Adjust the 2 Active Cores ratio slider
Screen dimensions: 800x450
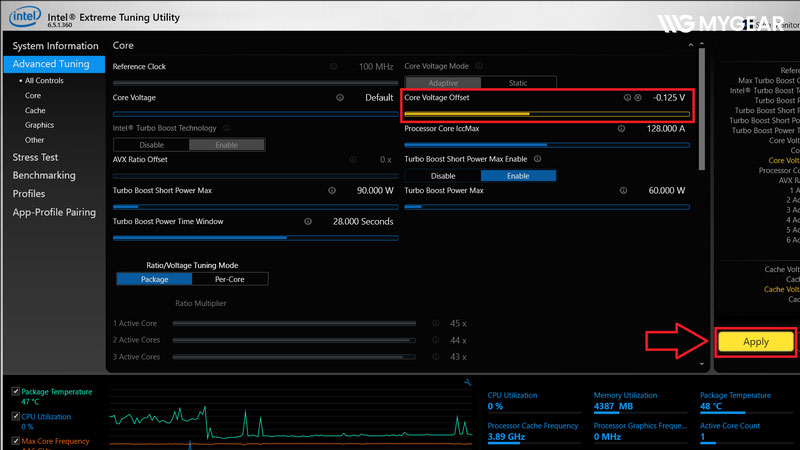point(294,340)
